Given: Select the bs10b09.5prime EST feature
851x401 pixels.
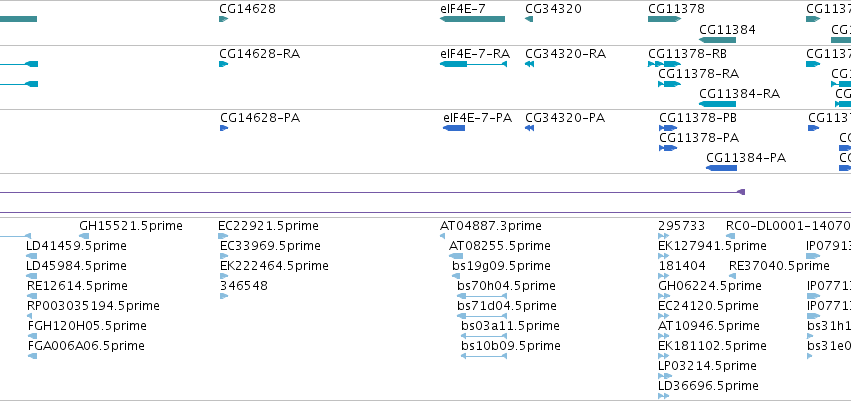Looking at the screenshot, I should pyautogui.click(x=484, y=356).
